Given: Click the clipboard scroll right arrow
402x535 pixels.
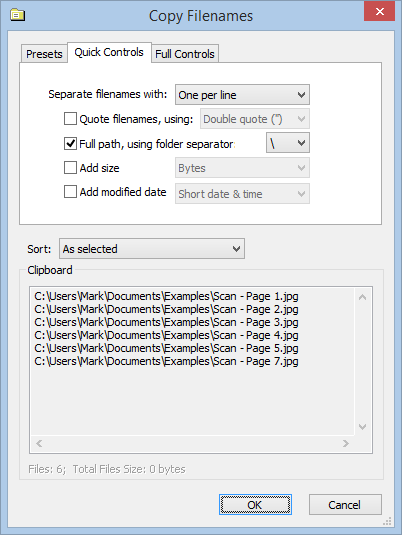Looking at the screenshot, I should click(346, 443).
